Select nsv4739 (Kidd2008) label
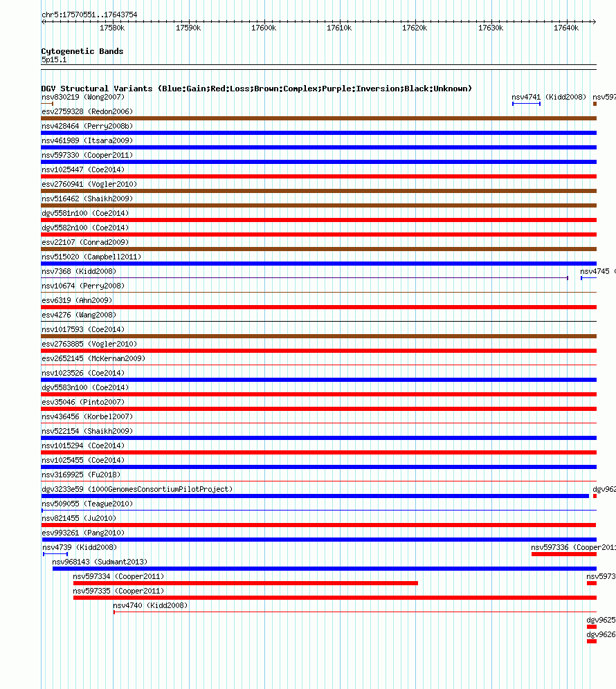The image size is (616, 689). pyautogui.click(x=80, y=547)
